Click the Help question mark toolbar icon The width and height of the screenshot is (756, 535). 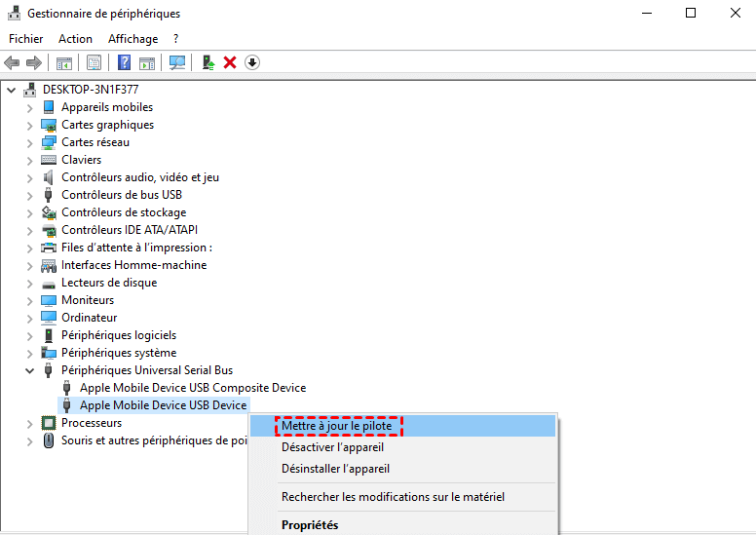coord(124,62)
